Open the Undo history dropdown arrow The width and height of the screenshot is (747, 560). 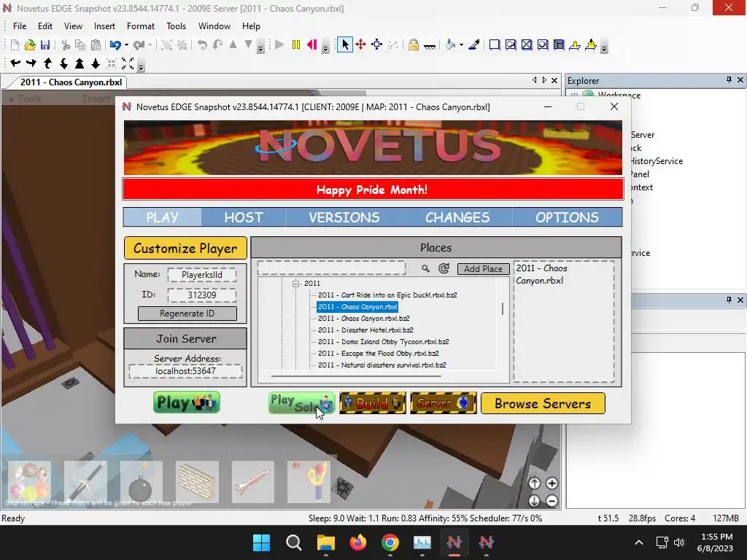[x=126, y=45]
